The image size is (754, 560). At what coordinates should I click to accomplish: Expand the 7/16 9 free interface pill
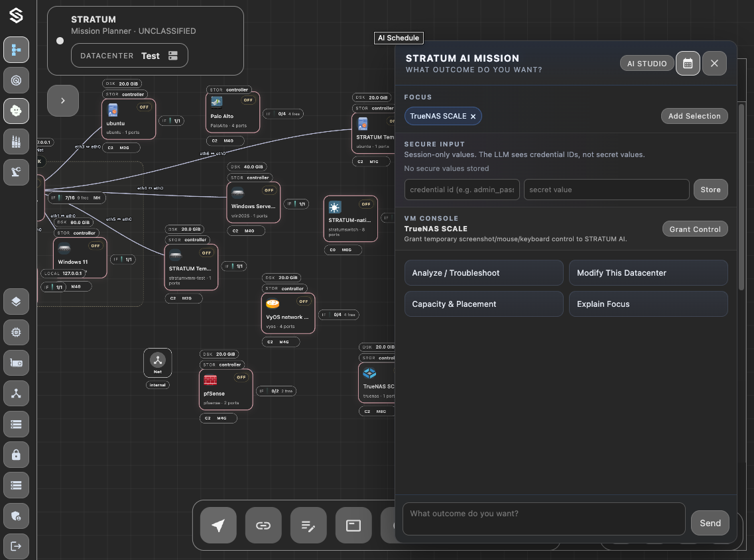click(76, 197)
